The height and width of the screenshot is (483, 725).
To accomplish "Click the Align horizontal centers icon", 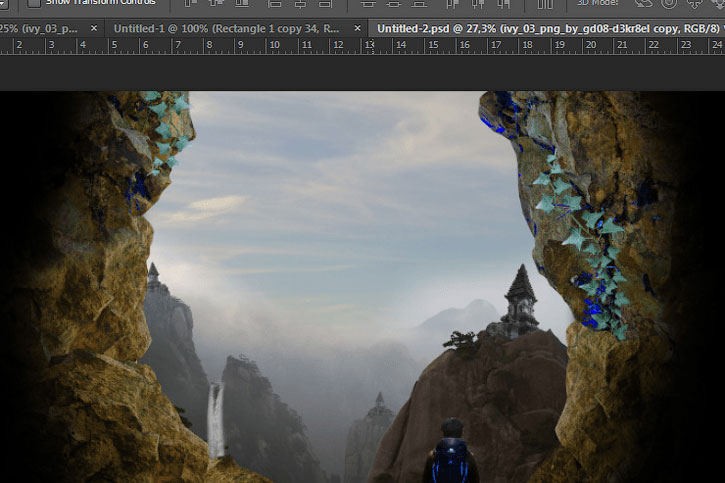I will point(300,4).
